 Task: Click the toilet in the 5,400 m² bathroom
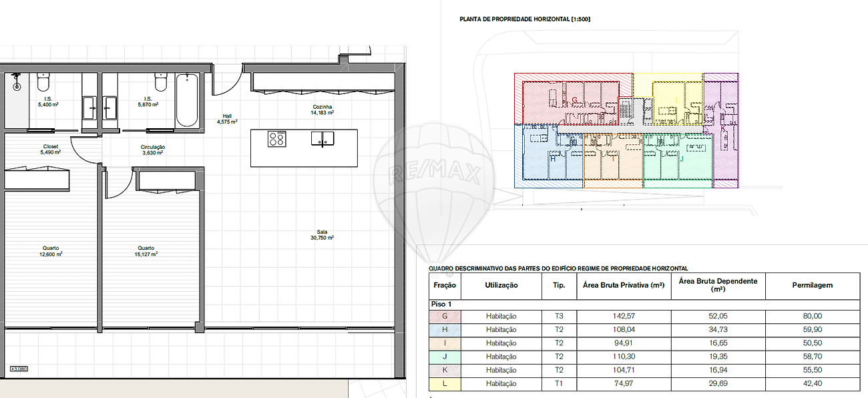(x=43, y=82)
